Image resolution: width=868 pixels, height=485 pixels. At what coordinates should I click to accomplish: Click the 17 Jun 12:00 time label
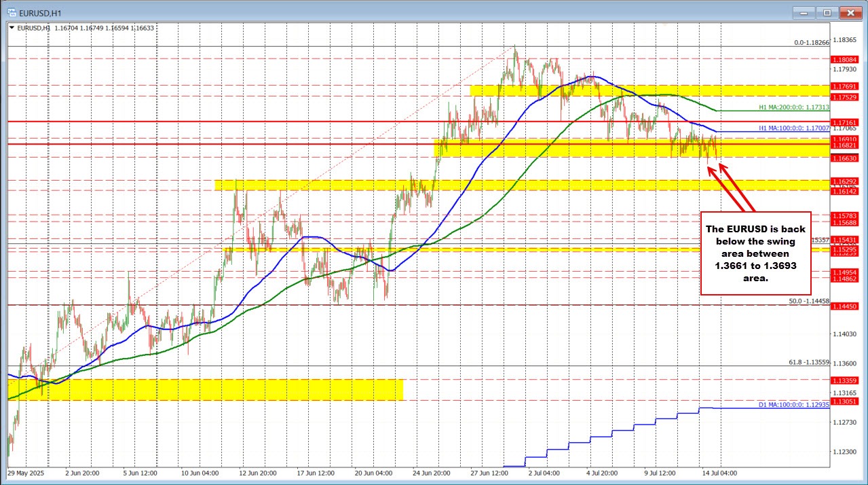(316, 473)
